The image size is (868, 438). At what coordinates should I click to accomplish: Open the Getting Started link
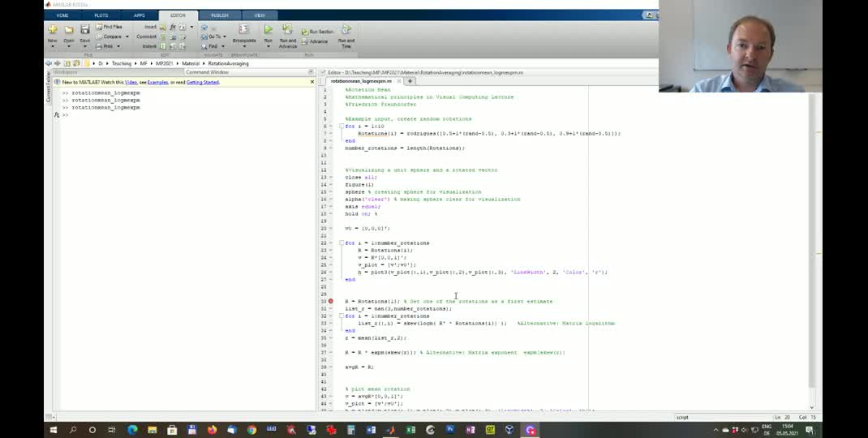coord(203,82)
